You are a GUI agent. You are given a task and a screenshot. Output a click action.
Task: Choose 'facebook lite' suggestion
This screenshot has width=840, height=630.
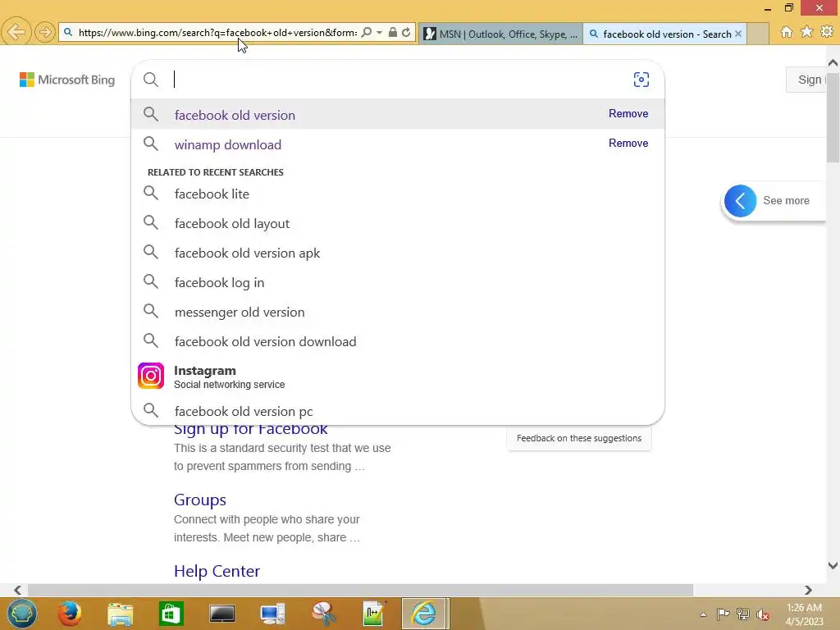click(398, 194)
